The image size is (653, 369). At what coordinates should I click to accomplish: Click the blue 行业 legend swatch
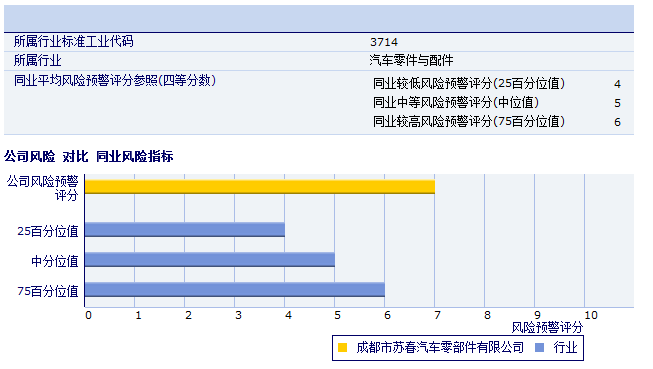click(539, 347)
